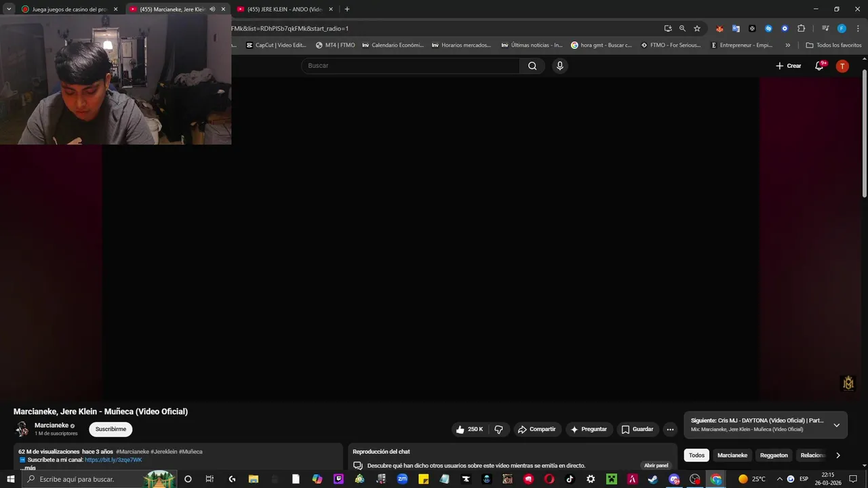
Task: Show hidden system tray icons
Action: coord(779,479)
